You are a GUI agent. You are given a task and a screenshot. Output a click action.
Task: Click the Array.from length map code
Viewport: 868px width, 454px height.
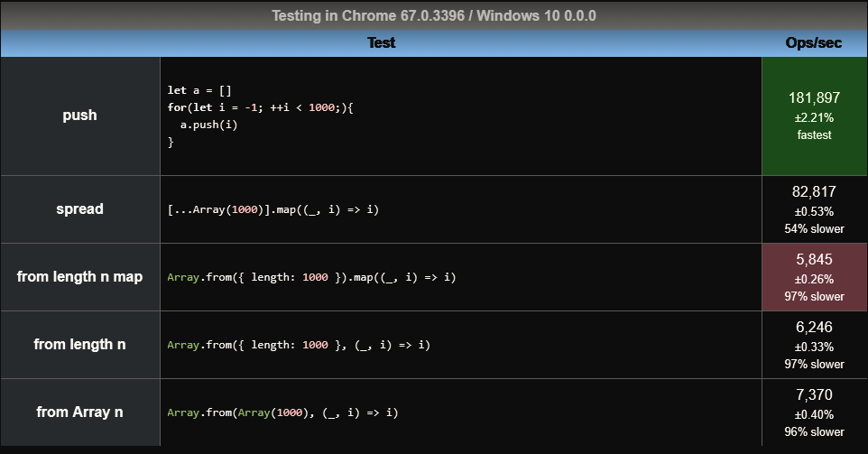[x=311, y=277]
